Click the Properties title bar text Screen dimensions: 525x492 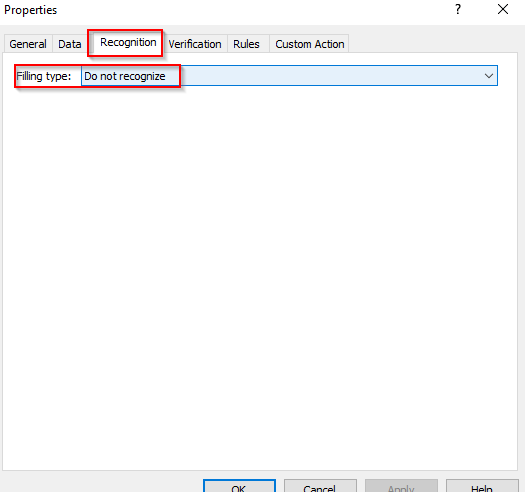tap(30, 10)
